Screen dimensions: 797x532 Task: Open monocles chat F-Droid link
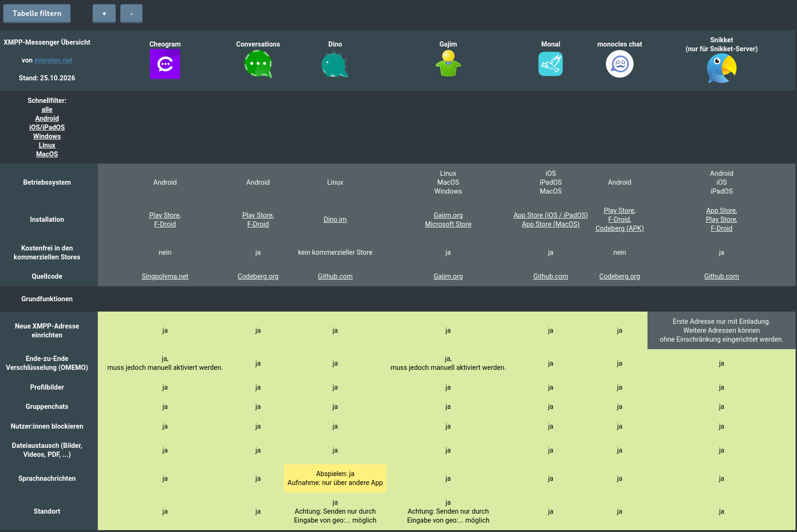620,219
